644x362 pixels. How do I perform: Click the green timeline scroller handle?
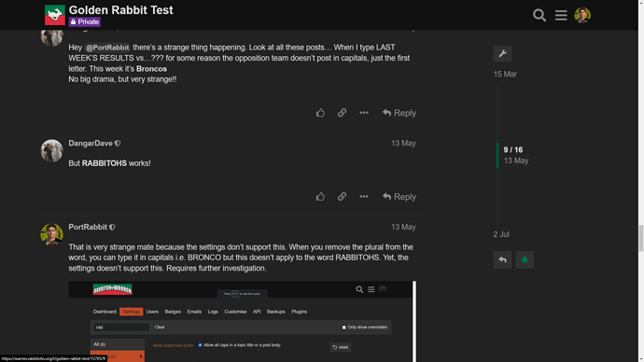pyautogui.click(x=497, y=155)
